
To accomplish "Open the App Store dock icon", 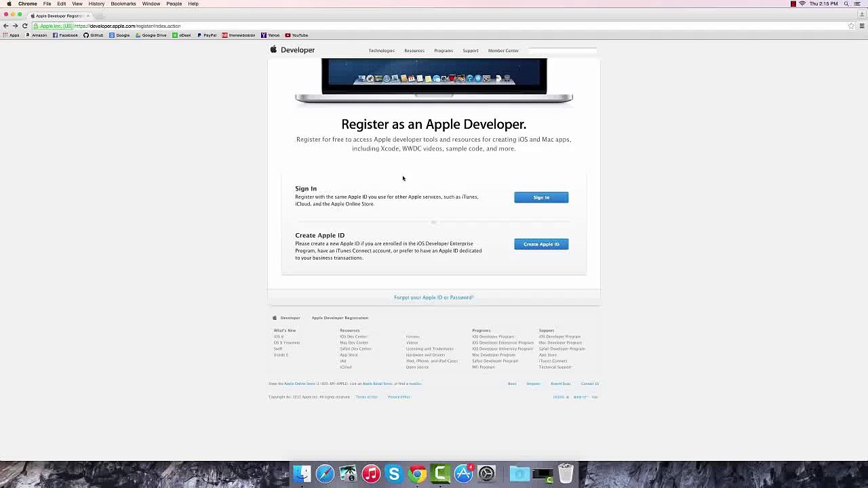I will click(463, 473).
